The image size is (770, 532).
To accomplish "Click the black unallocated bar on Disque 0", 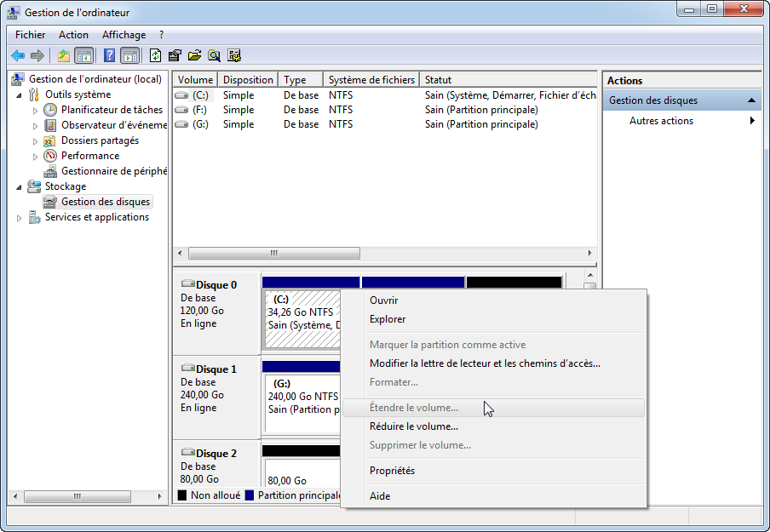I will (x=514, y=283).
